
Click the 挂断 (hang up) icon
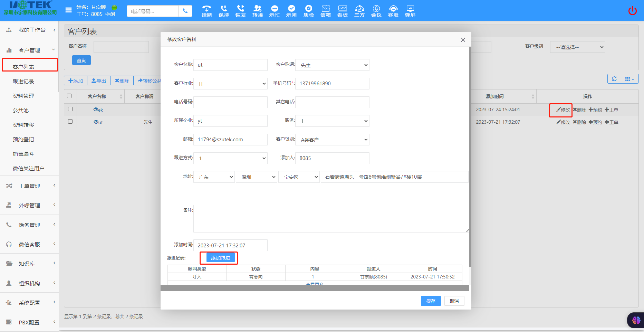[x=206, y=10]
